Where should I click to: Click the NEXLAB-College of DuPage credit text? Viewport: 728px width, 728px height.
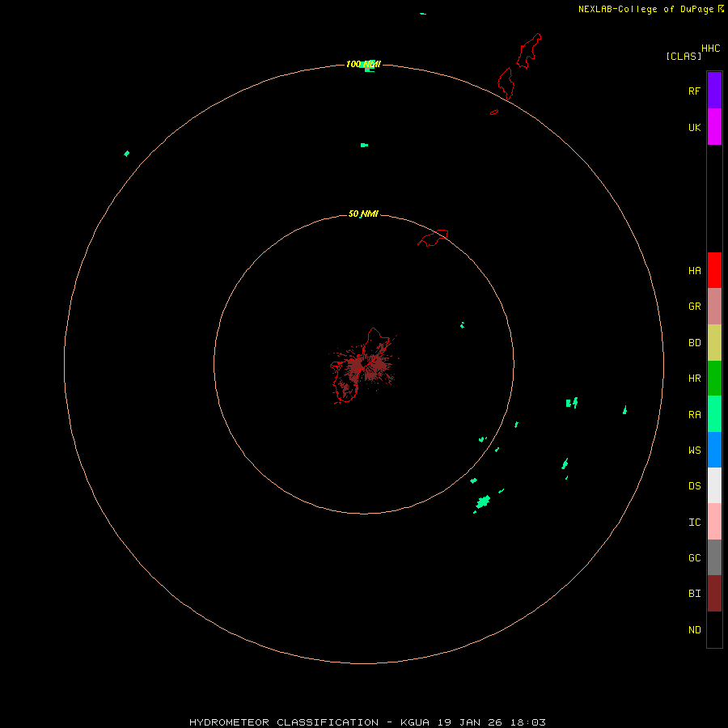tap(645, 9)
